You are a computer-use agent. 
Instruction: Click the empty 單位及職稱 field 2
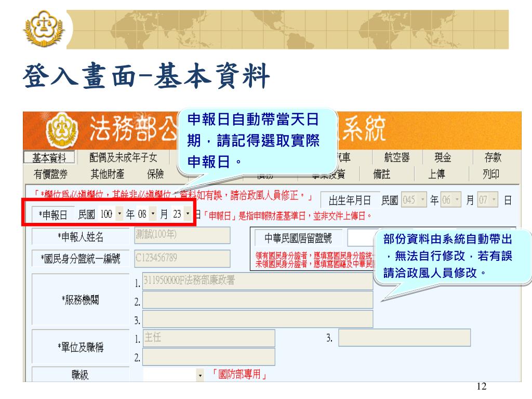(209, 357)
